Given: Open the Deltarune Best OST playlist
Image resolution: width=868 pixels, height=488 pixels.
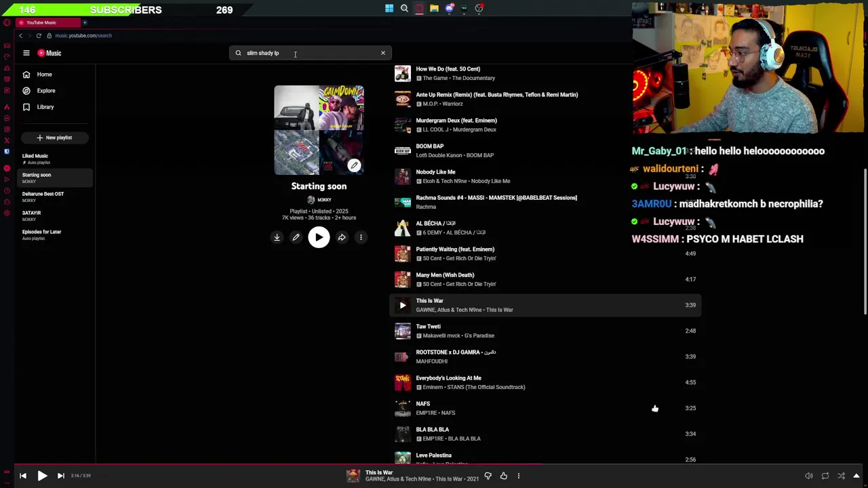Looking at the screenshot, I should [x=54, y=197].
